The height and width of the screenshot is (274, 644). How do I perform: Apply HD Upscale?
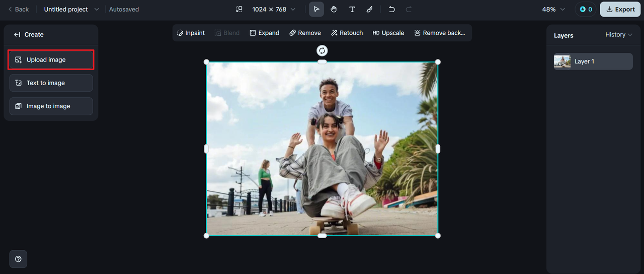coord(388,33)
